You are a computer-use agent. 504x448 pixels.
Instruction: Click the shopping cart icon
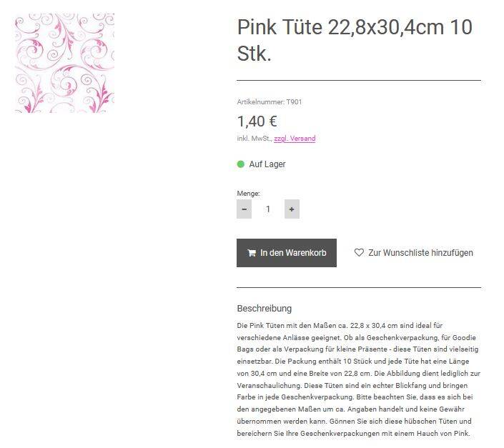coord(252,253)
